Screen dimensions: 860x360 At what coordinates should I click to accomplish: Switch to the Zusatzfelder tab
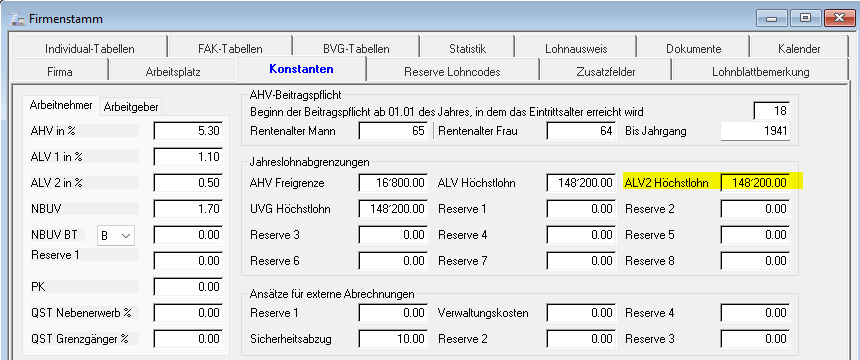pos(606,71)
